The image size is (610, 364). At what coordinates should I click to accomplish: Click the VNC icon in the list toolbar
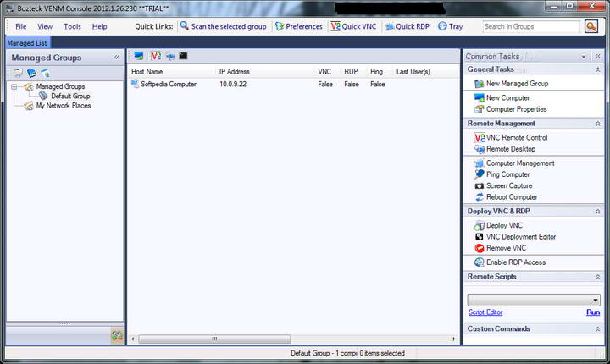pos(156,56)
